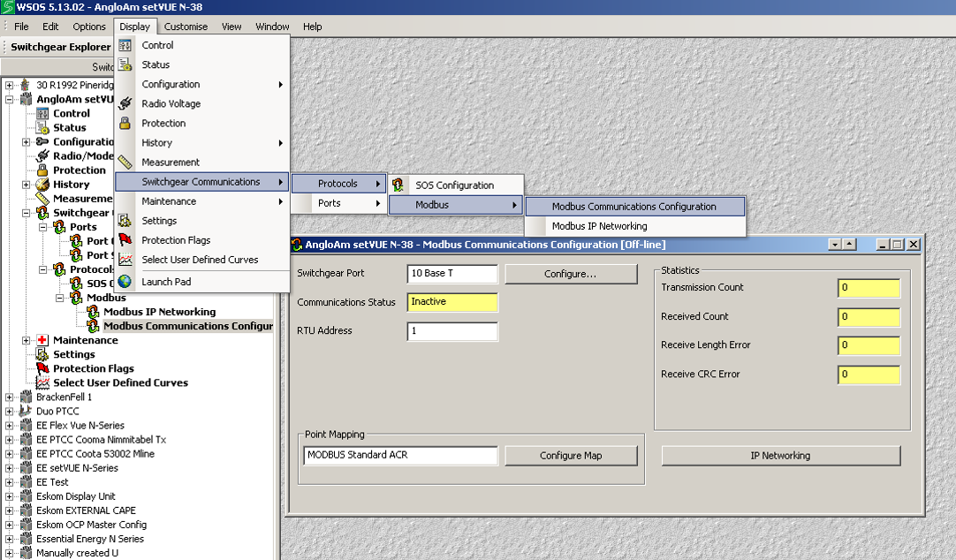This screenshot has height=560, width=956.
Task: Expand the Configuration node in tree
Action: tap(27, 142)
